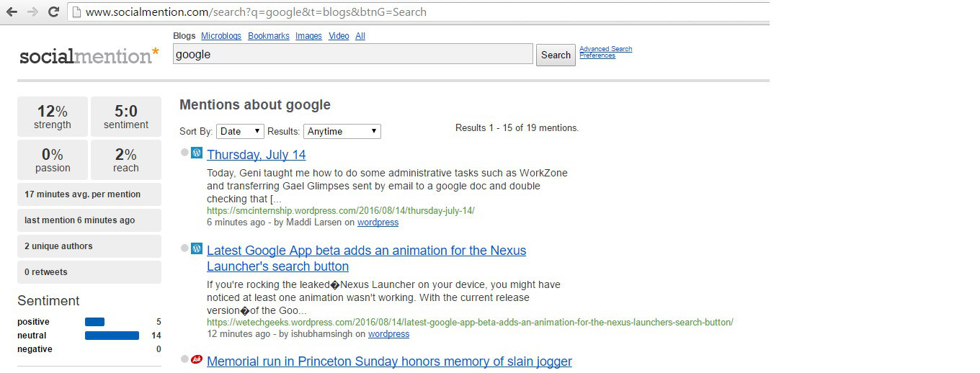Click the browser address bar URL
Viewport: 980px width, 373px height.
[x=256, y=12]
